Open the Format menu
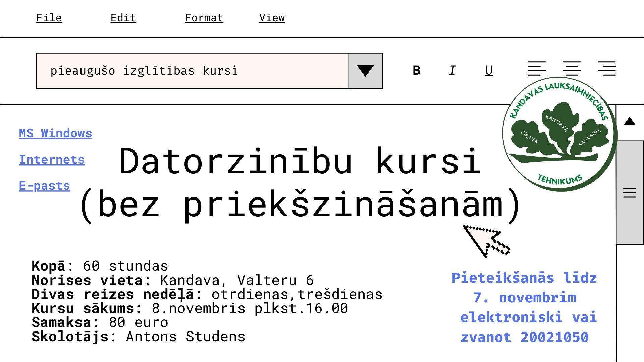 (204, 18)
